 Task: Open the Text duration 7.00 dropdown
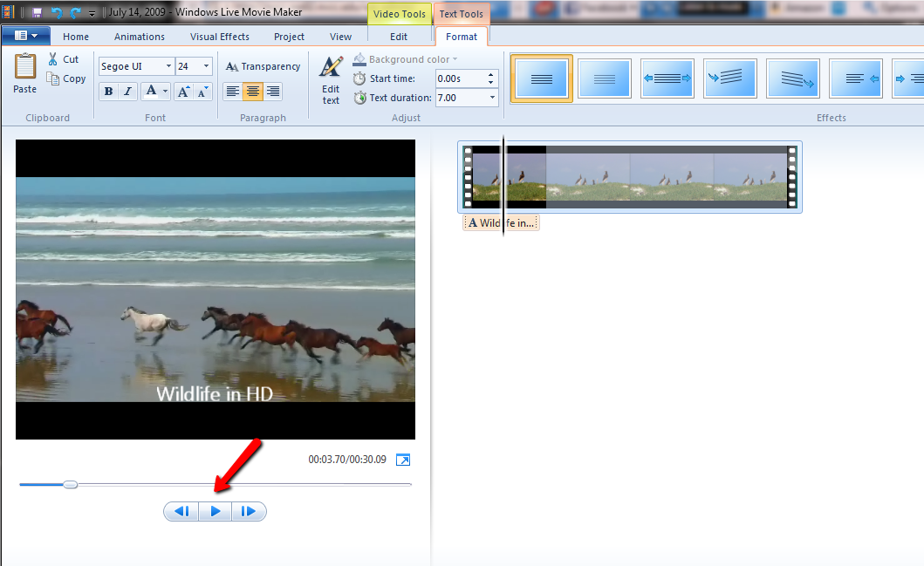click(x=493, y=98)
